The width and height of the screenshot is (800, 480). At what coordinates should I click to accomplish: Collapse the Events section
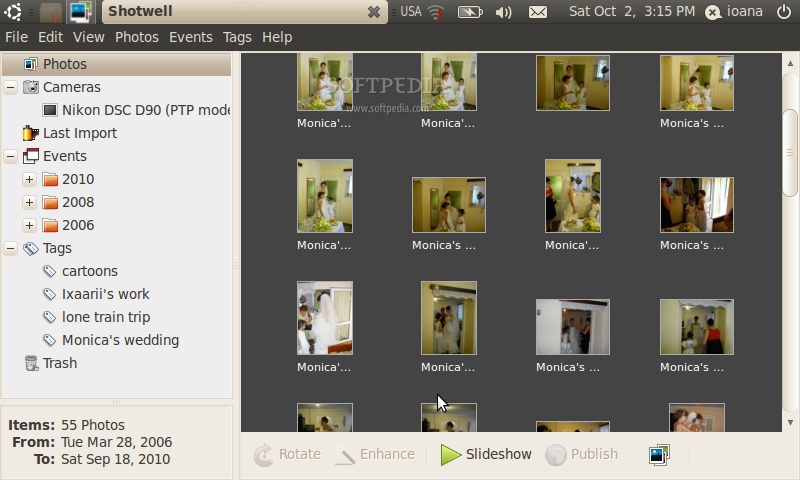[10, 156]
